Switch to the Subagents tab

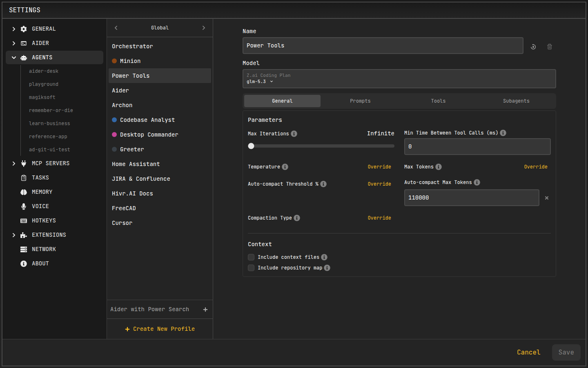(516, 101)
